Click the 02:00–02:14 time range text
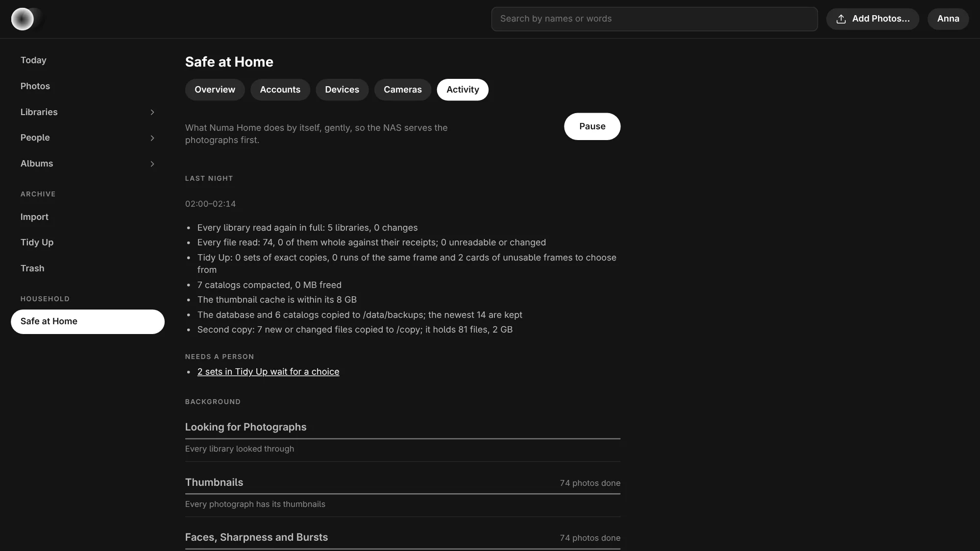The image size is (980, 551). (x=210, y=204)
